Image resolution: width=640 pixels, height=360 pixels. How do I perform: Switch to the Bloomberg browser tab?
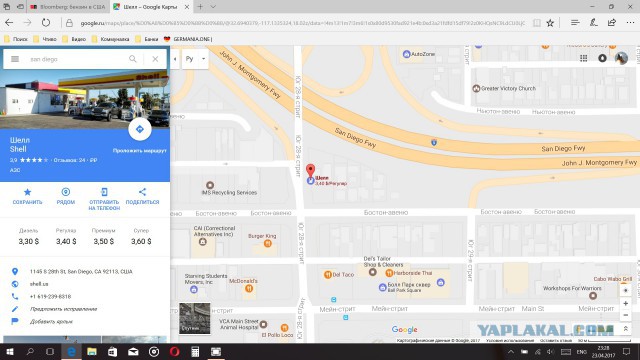point(67,7)
